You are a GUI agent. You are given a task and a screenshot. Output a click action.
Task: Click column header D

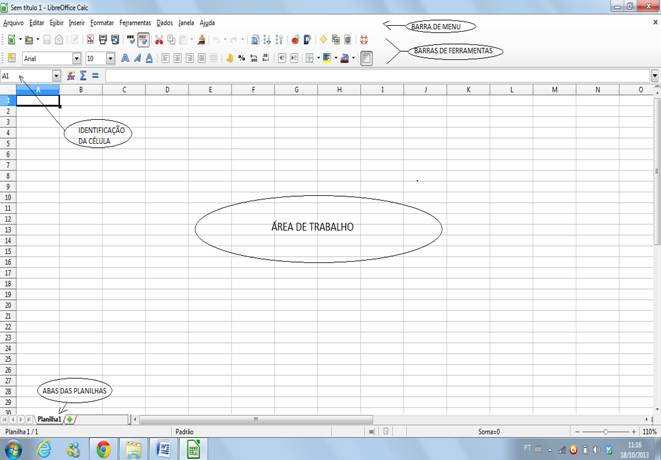166,90
